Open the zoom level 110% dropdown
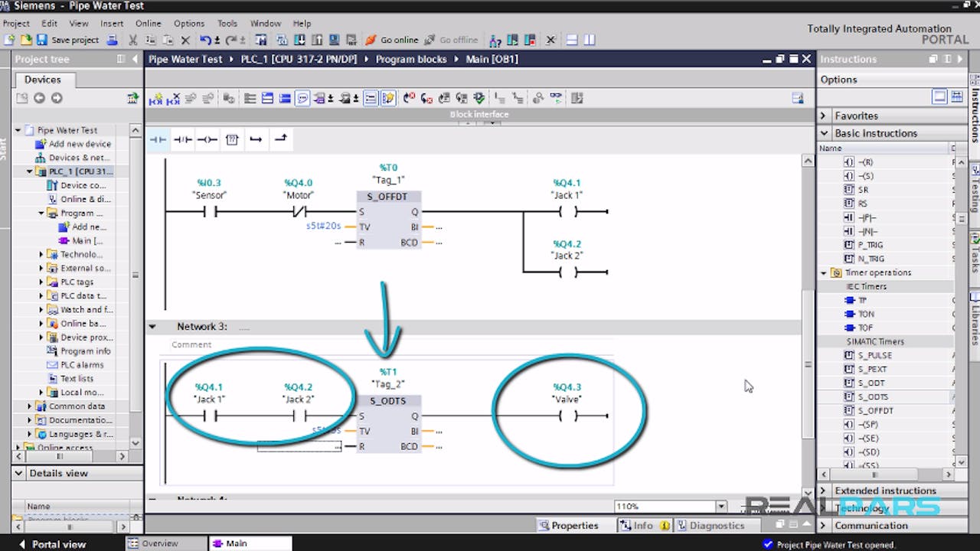The height and width of the screenshot is (551, 980). [x=720, y=507]
